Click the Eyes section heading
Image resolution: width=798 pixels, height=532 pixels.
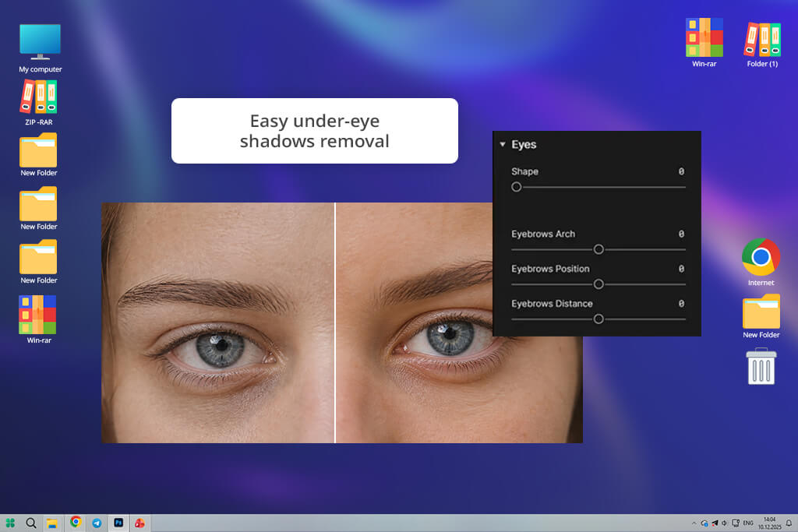click(x=524, y=144)
